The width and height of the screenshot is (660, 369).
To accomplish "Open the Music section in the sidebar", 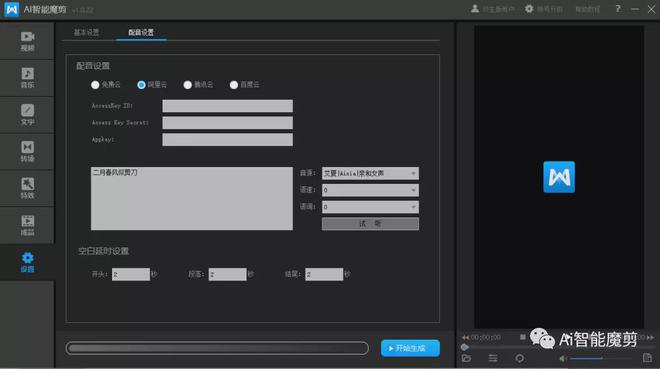I will [x=27, y=78].
